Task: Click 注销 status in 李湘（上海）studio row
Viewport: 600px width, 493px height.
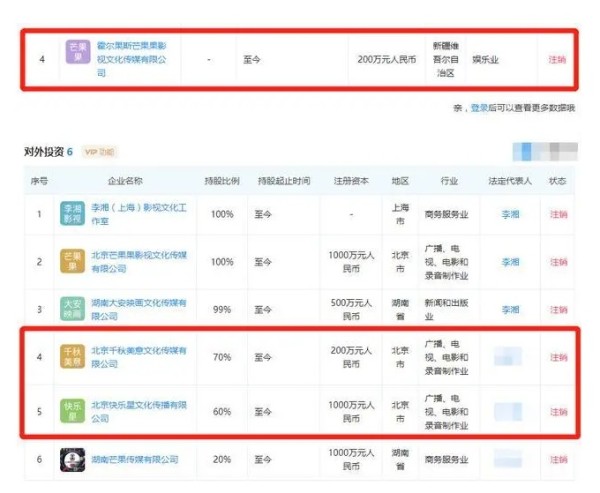Action: coord(559,214)
